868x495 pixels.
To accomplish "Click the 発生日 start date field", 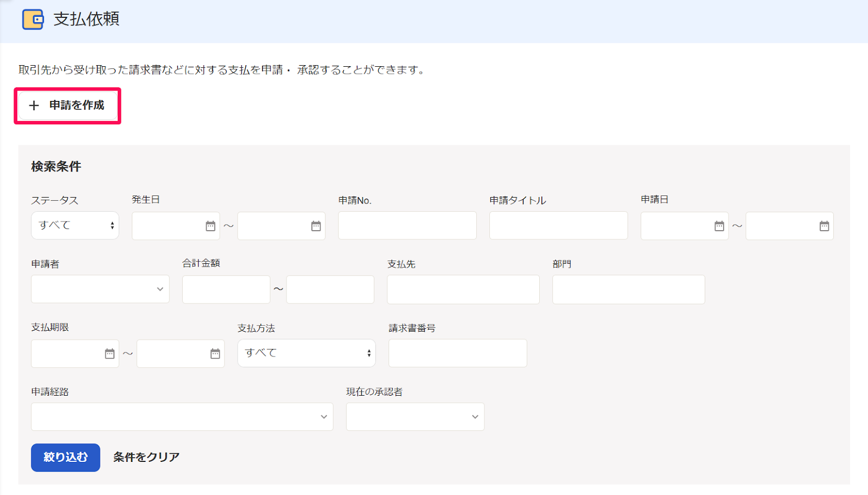I will coord(176,226).
